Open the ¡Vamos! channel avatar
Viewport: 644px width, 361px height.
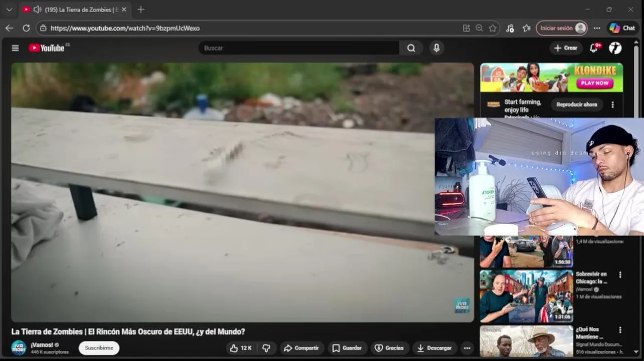19,348
